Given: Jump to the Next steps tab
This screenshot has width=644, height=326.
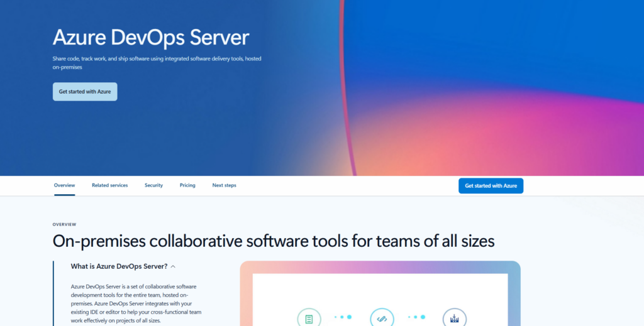Looking at the screenshot, I should pos(224,185).
